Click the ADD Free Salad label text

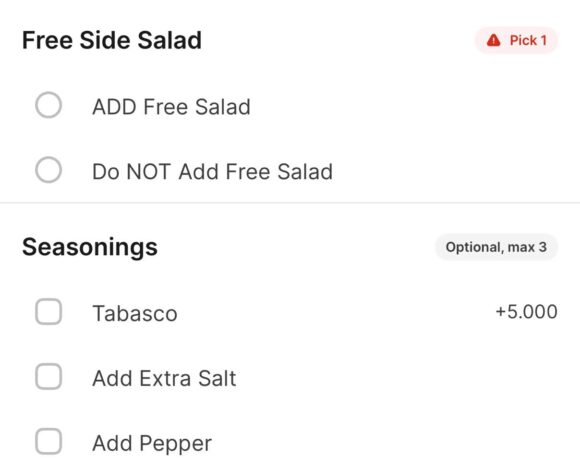click(x=171, y=107)
